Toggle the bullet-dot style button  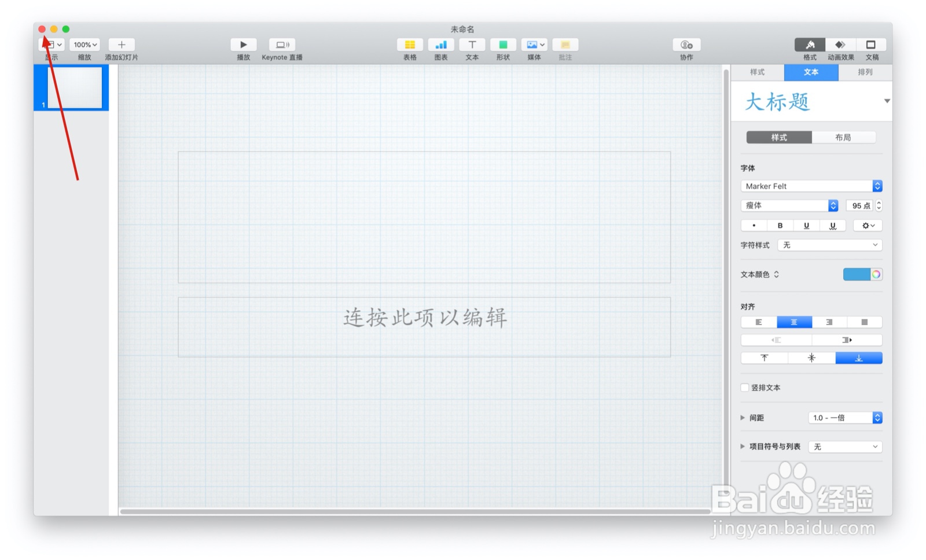[754, 226]
